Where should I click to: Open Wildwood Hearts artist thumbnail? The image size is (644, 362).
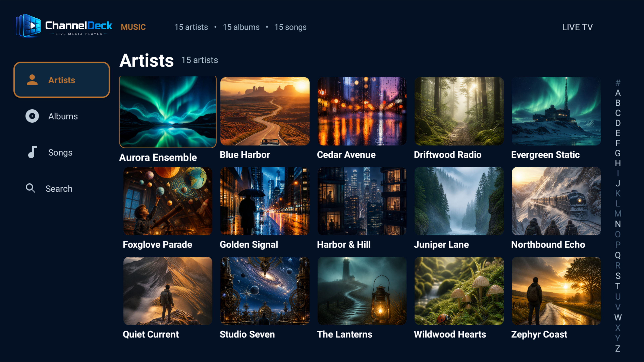459,291
